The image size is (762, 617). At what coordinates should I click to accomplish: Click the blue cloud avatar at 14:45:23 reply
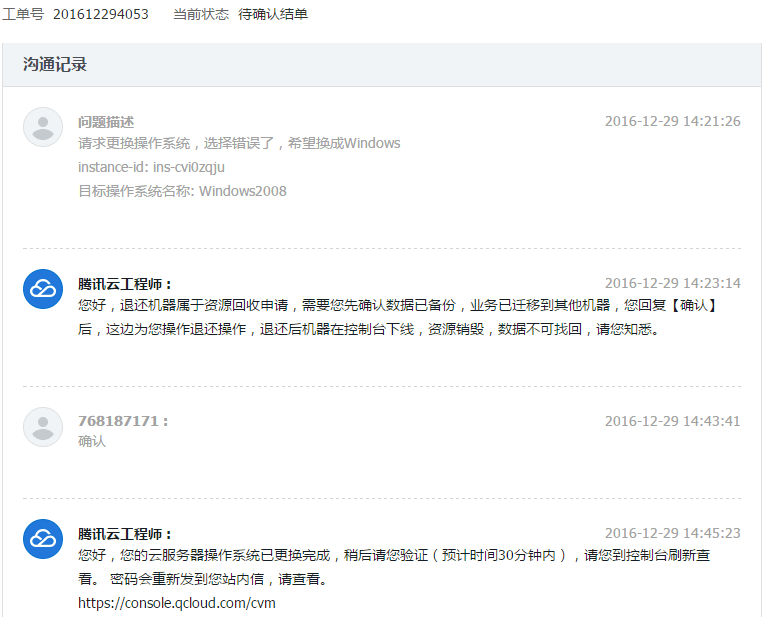43,539
